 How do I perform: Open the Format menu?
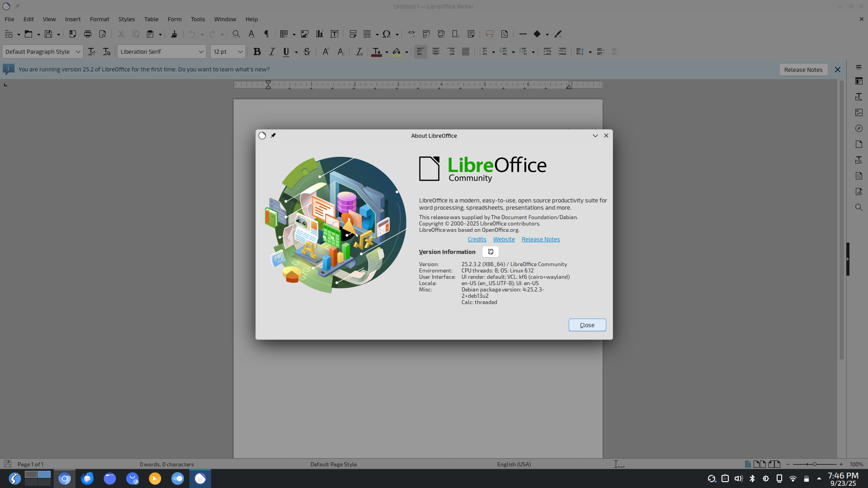[99, 19]
